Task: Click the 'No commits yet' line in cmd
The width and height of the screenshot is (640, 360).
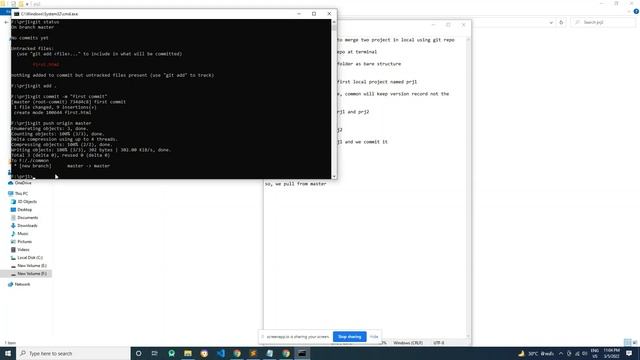Action: pos(30,38)
